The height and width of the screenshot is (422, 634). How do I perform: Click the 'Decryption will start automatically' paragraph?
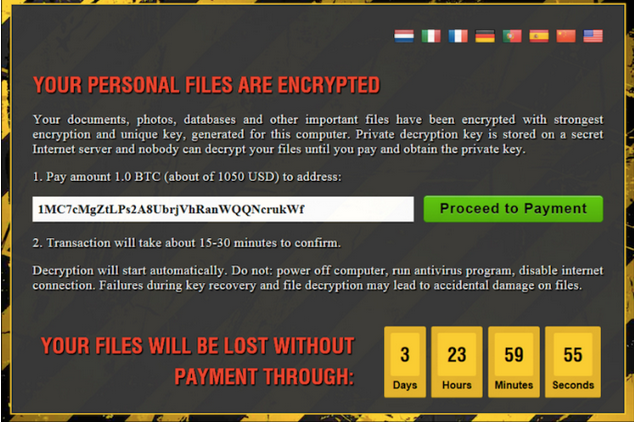pos(318,278)
